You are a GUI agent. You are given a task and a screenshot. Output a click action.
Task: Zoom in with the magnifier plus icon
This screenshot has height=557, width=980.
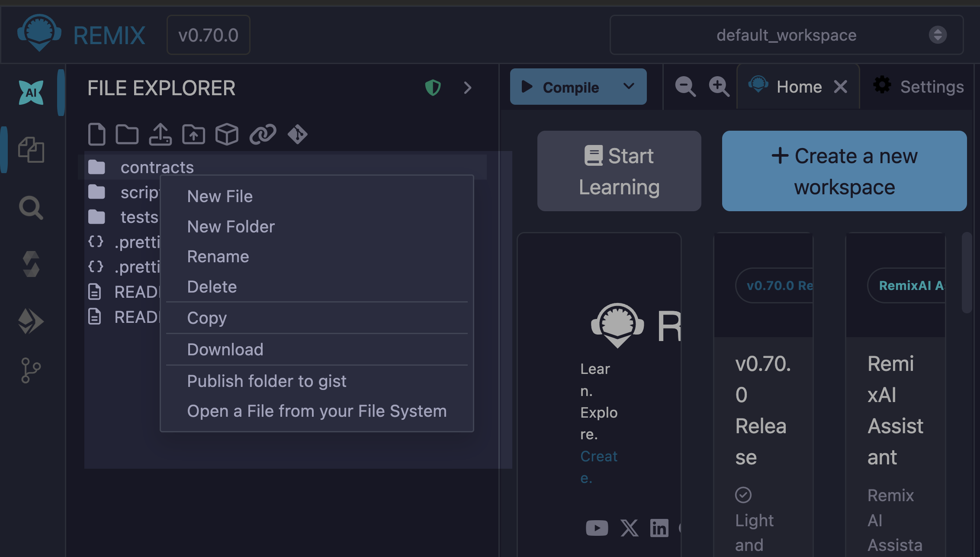pyautogui.click(x=719, y=87)
